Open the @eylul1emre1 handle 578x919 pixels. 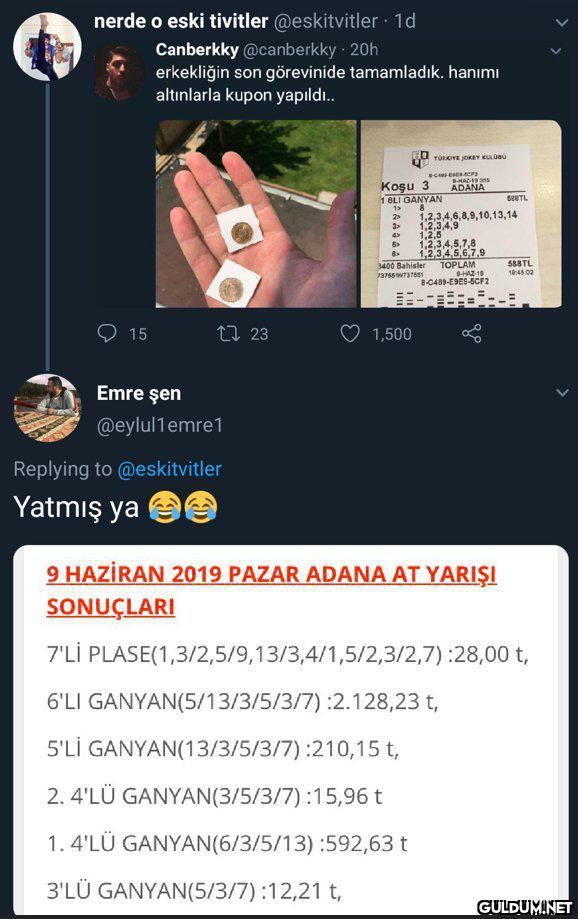[160, 425]
